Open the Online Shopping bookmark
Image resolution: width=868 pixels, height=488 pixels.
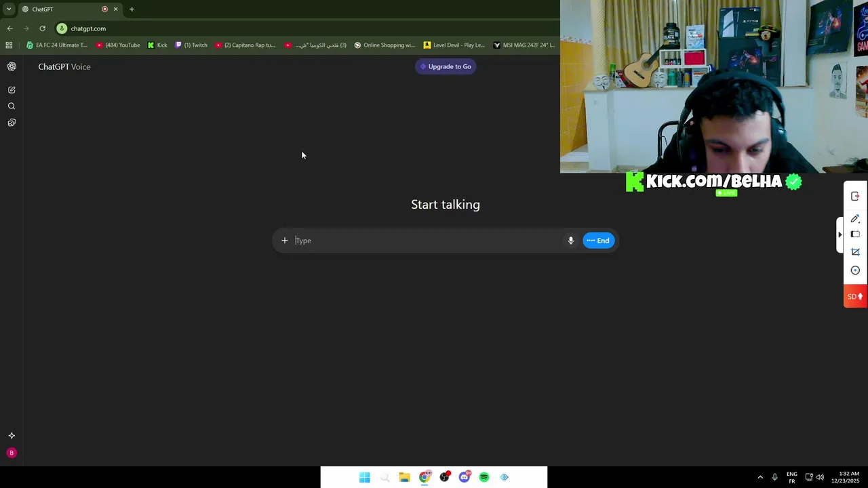tap(384, 45)
